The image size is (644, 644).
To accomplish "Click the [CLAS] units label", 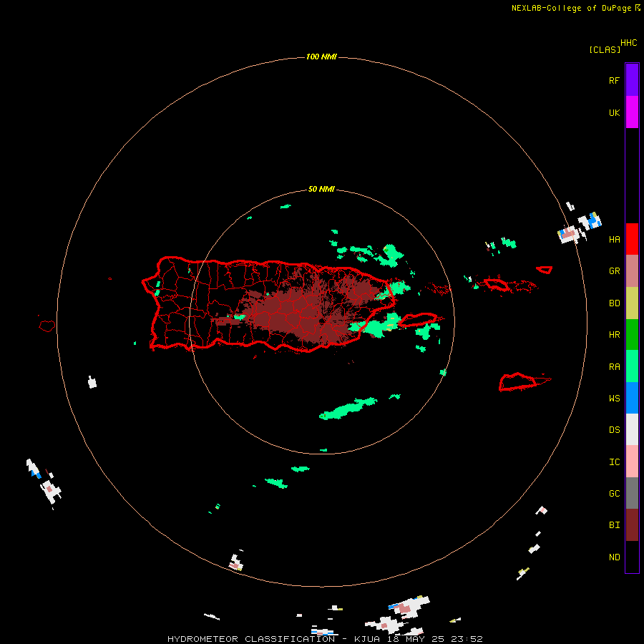I will point(605,49).
